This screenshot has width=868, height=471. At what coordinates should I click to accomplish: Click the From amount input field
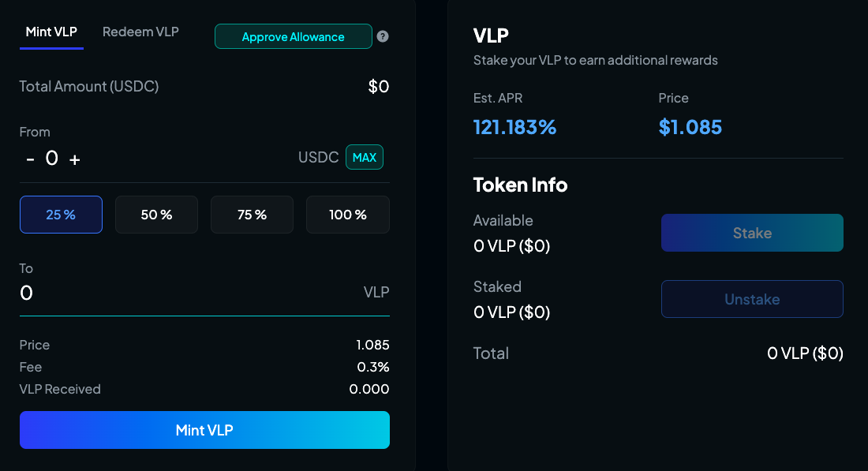pyautogui.click(x=52, y=158)
